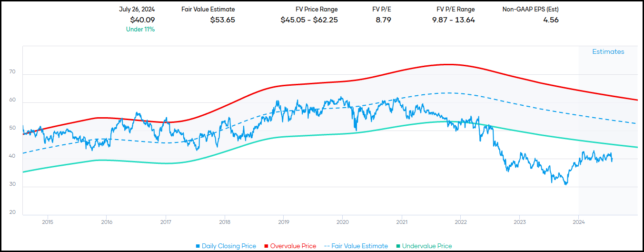The height and width of the screenshot is (252, 644).
Task: Select the $45.05 - $62.25 price range
Action: coord(309,20)
